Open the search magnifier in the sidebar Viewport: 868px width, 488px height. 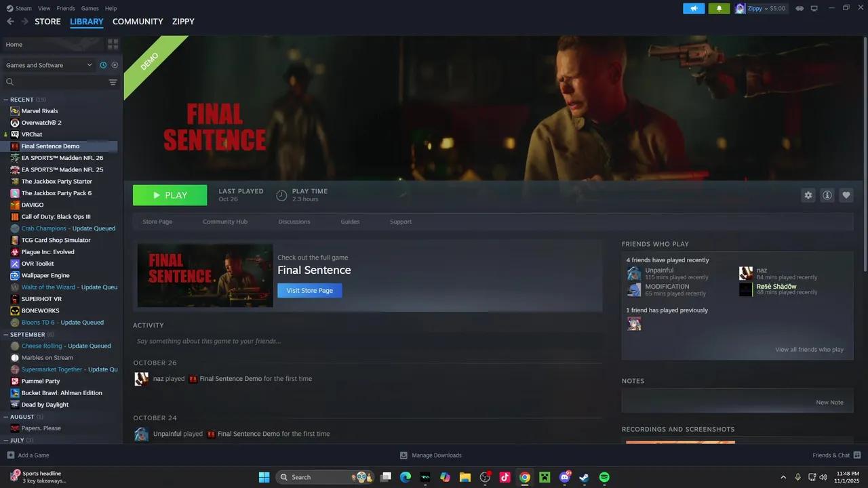9,81
